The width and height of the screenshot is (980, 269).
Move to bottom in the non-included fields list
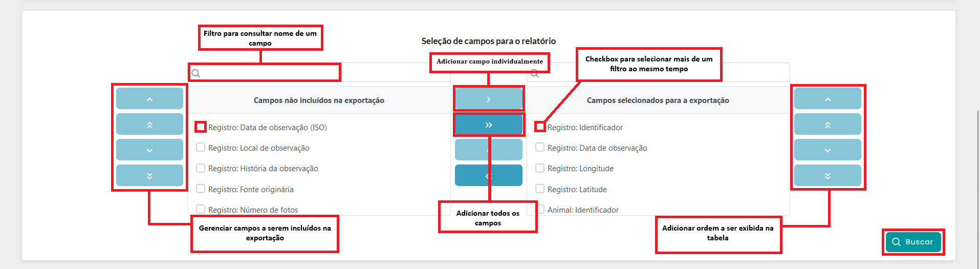149,176
